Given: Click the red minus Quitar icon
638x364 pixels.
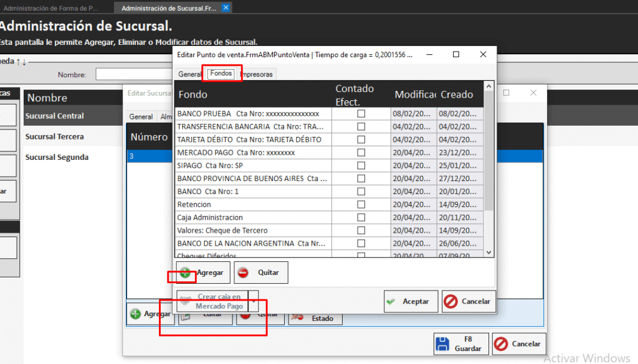Looking at the screenshot, I should (244, 273).
